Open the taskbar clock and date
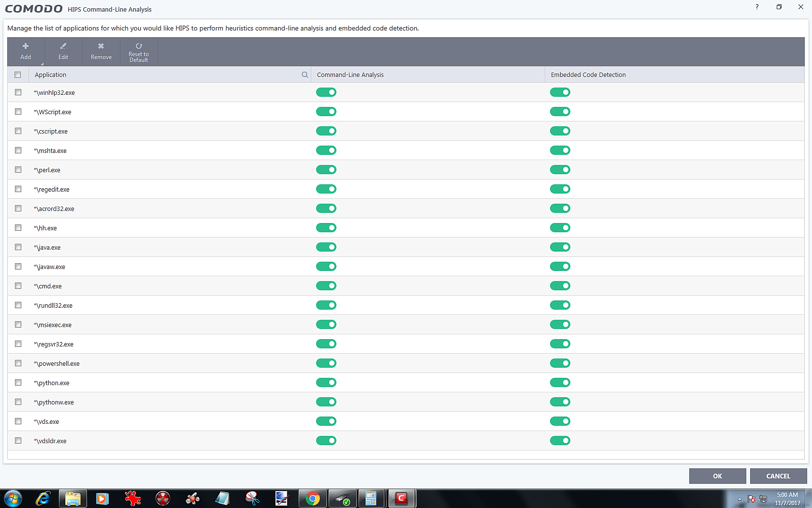Viewport: 812px width, 508px height. [787, 499]
